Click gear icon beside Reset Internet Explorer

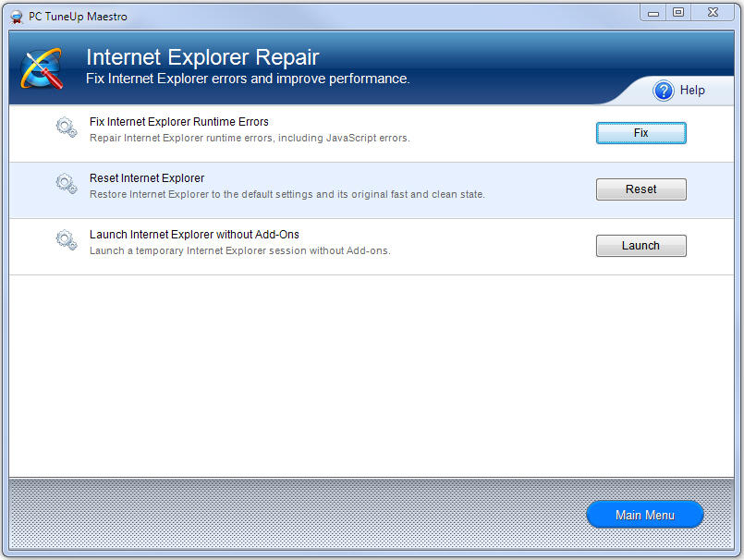[66, 184]
